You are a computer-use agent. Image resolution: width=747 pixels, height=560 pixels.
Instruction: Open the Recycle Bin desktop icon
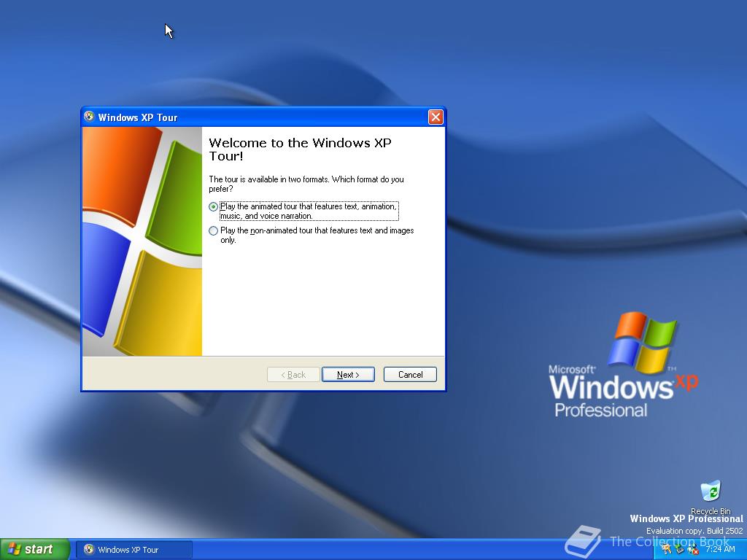[x=711, y=497]
